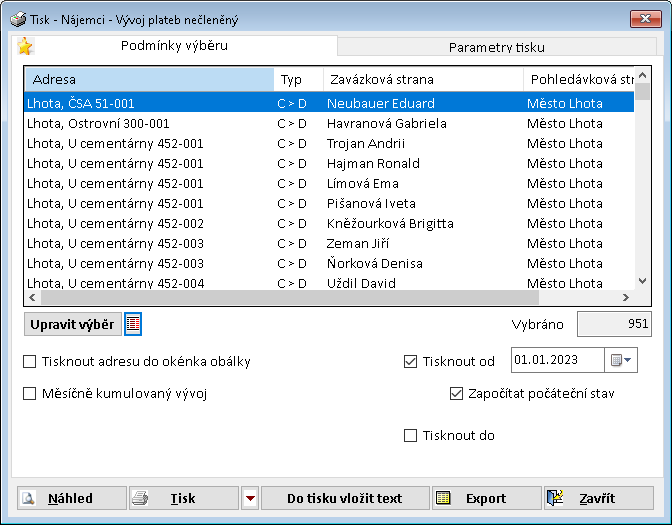Screen dimensions: 672x525
Task: Click the star favorites icon
Action: [x=25, y=46]
